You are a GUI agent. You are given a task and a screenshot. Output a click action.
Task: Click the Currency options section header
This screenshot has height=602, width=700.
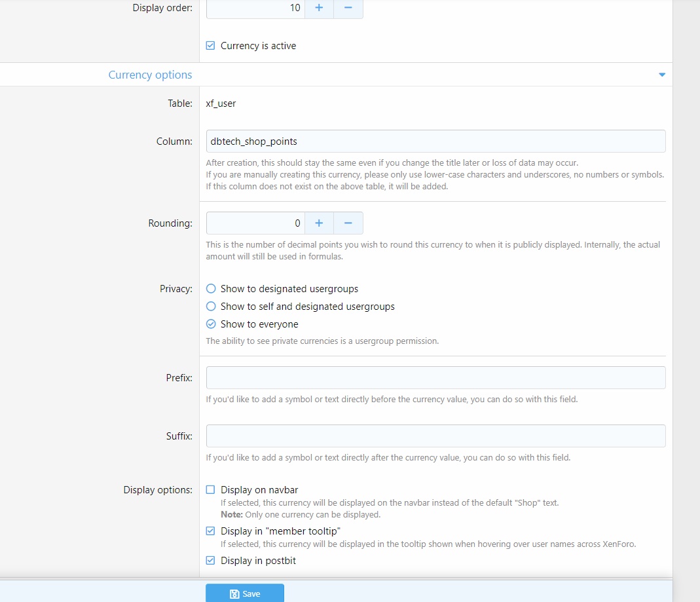pyautogui.click(x=150, y=75)
